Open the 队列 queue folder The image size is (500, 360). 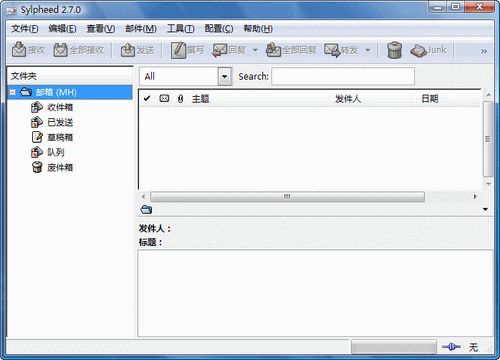pyautogui.click(x=56, y=152)
